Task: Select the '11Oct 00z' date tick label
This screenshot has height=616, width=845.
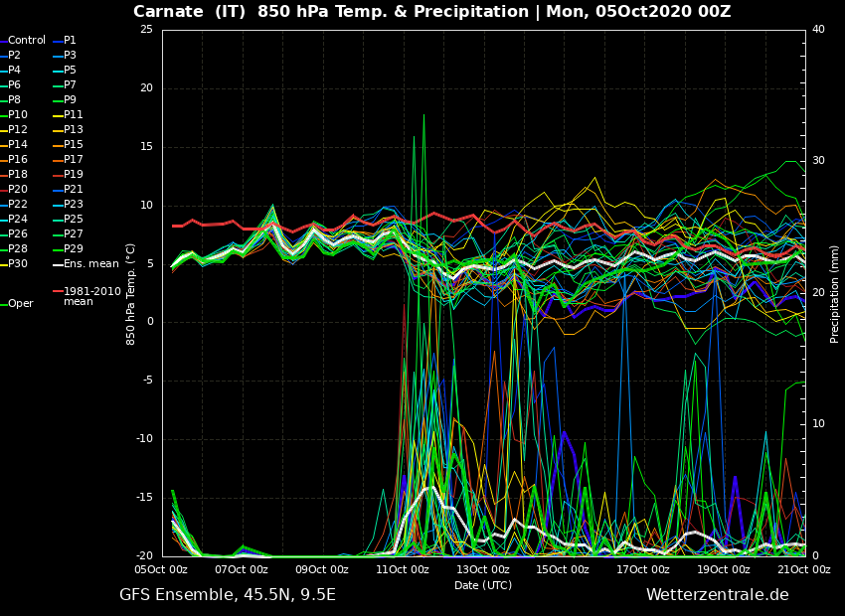Action: [403, 569]
